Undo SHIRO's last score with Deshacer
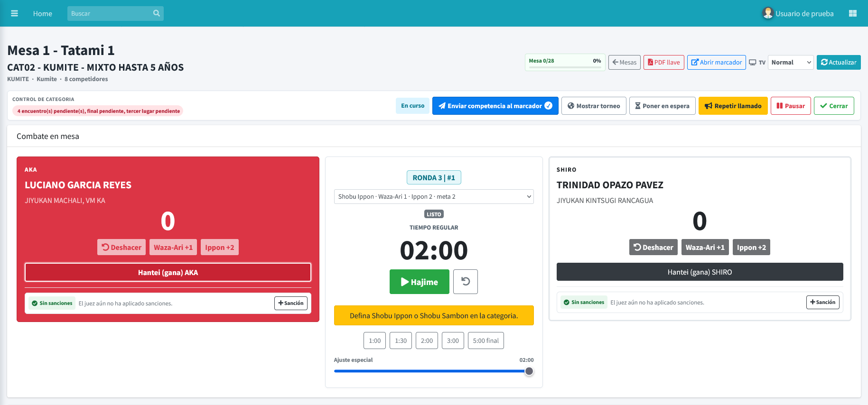 tap(653, 247)
